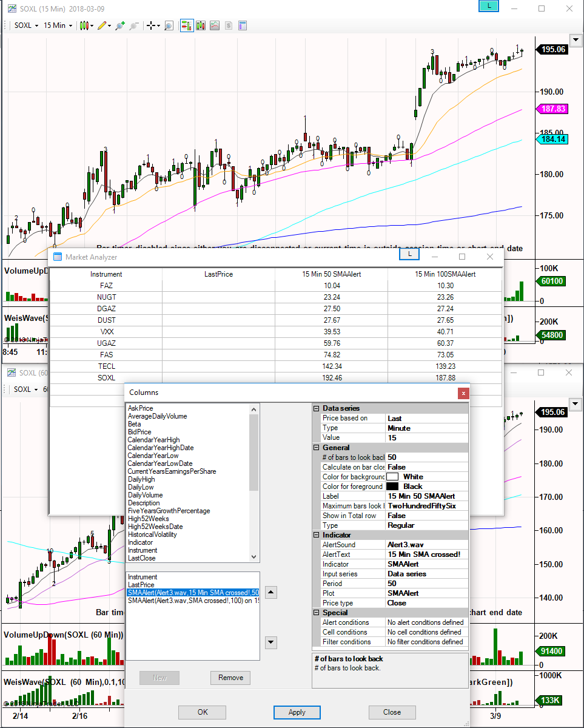This screenshot has height=728, width=584.
Task: Open the SOXL instrument dropdown in 15 Min chart
Action: point(26,25)
